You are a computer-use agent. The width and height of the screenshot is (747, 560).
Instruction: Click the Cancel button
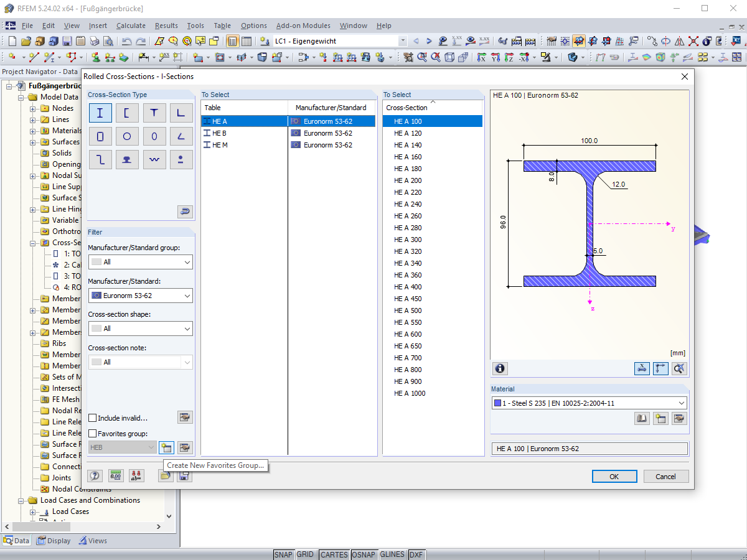(x=665, y=477)
